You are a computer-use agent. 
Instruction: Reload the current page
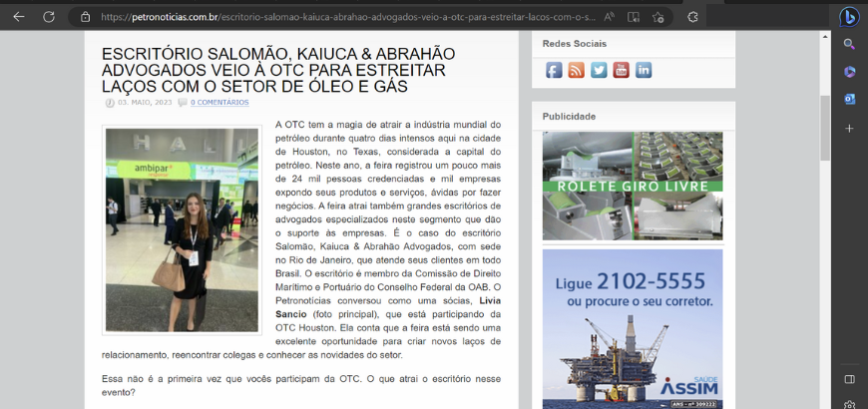[49, 17]
